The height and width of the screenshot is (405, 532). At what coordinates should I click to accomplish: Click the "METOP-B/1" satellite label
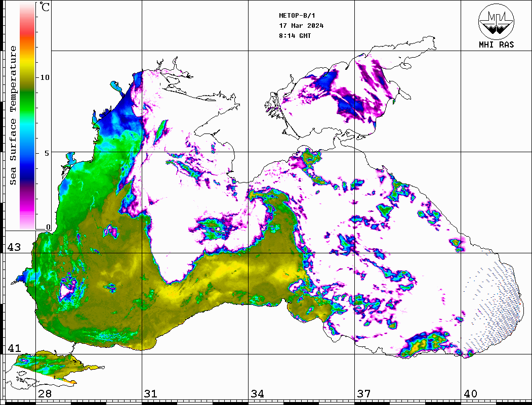297,16
